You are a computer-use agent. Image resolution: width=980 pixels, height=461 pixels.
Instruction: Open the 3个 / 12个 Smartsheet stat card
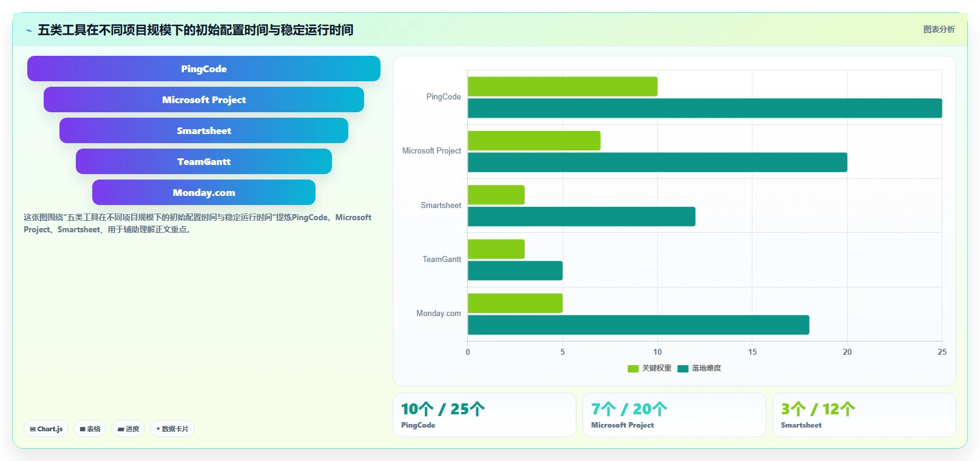click(x=864, y=415)
